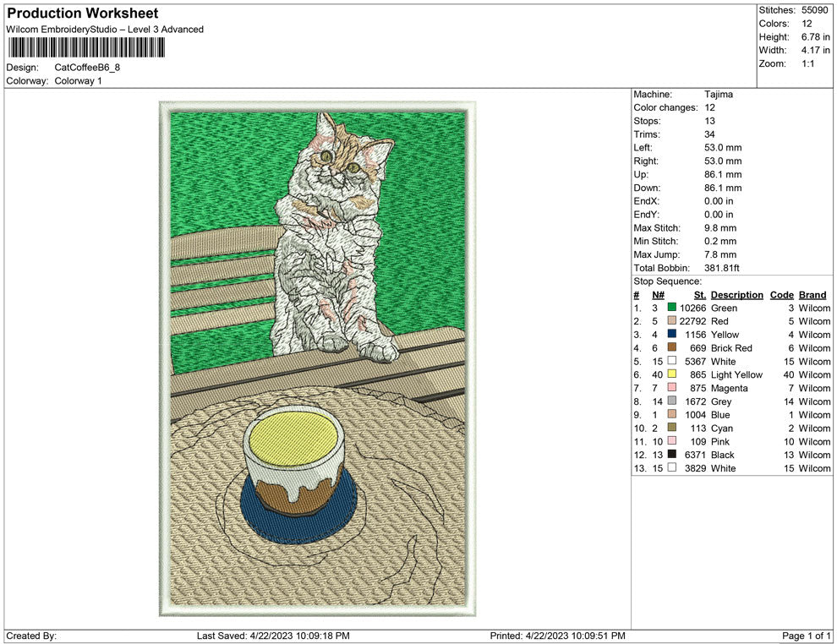Click the Brand column header
The image size is (837, 644).
812,294
